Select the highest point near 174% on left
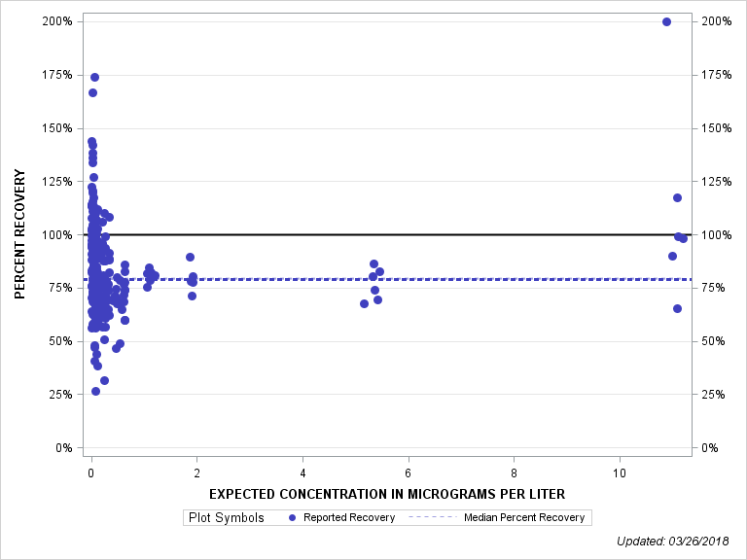Image resolution: width=747 pixels, height=560 pixels. tap(94, 77)
